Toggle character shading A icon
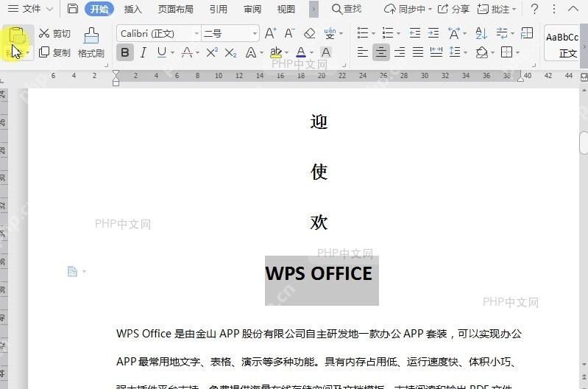Screen dimensions: 588x389 [x=326, y=52]
